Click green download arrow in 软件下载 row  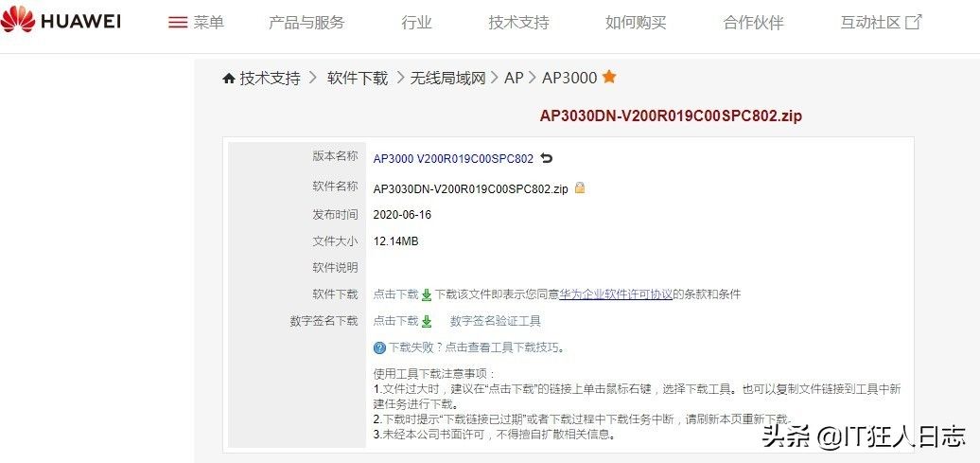(427, 294)
